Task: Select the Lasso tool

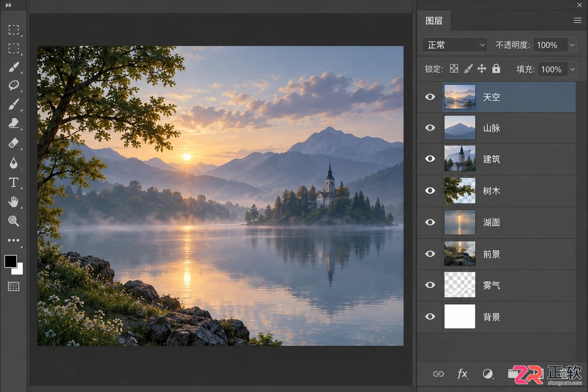Action: pyautogui.click(x=13, y=85)
